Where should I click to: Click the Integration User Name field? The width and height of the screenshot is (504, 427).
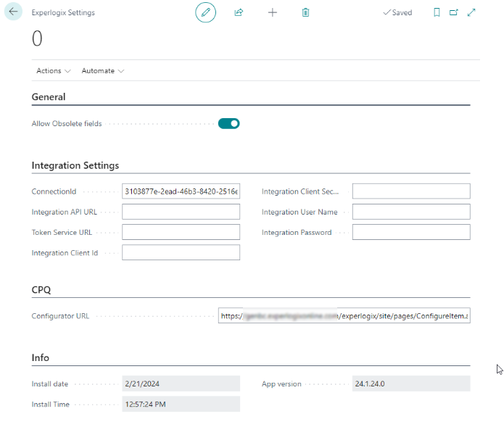pos(411,212)
